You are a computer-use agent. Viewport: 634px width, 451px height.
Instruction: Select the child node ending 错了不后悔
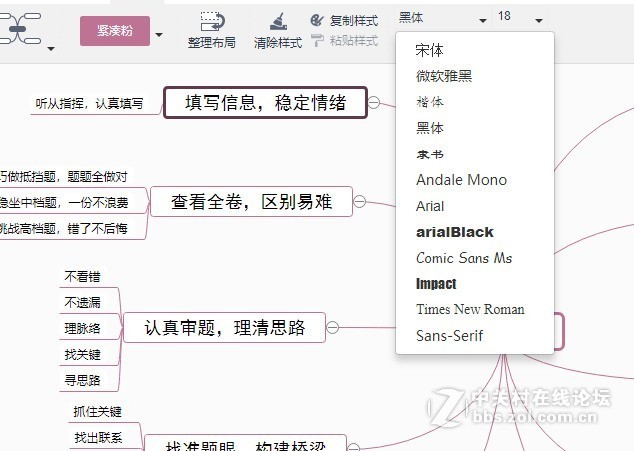point(64,229)
